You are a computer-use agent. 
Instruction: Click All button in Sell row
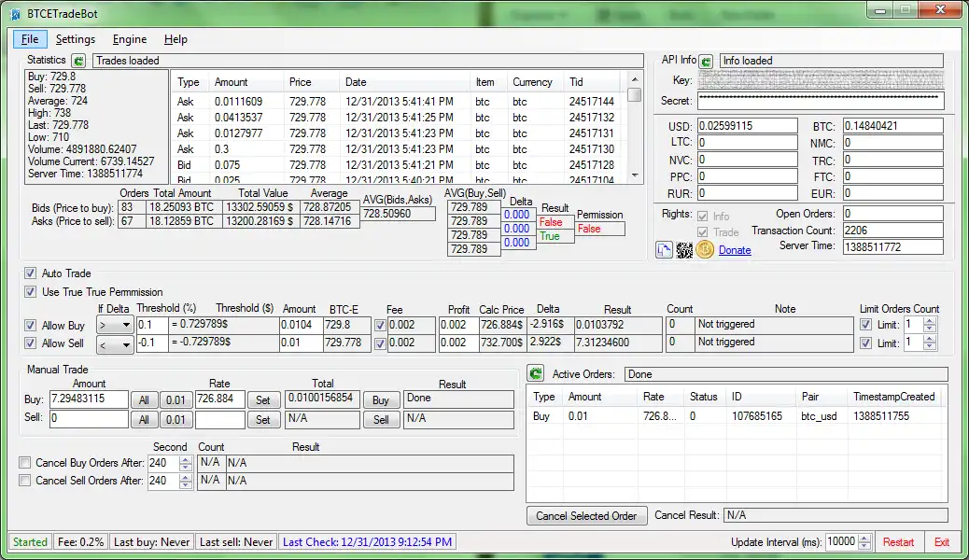[x=144, y=420]
